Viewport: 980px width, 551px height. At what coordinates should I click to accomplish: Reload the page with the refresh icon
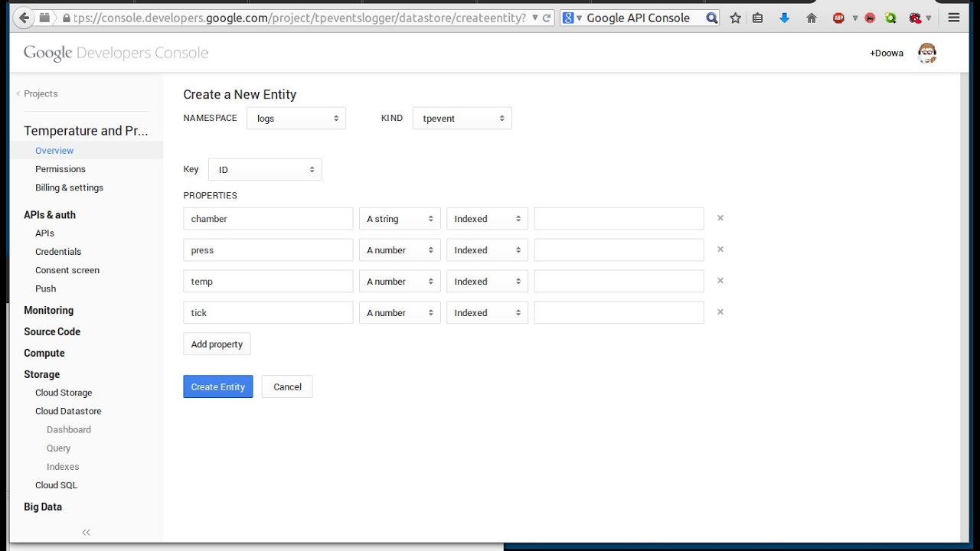[547, 18]
